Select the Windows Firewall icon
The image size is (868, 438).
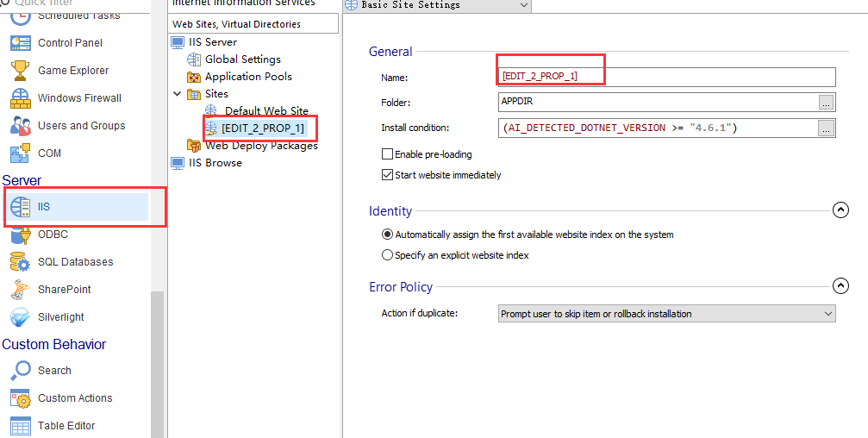(x=21, y=98)
